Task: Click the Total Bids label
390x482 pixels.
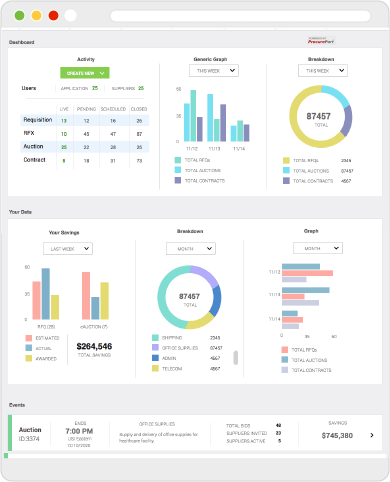Action: [x=238, y=426]
